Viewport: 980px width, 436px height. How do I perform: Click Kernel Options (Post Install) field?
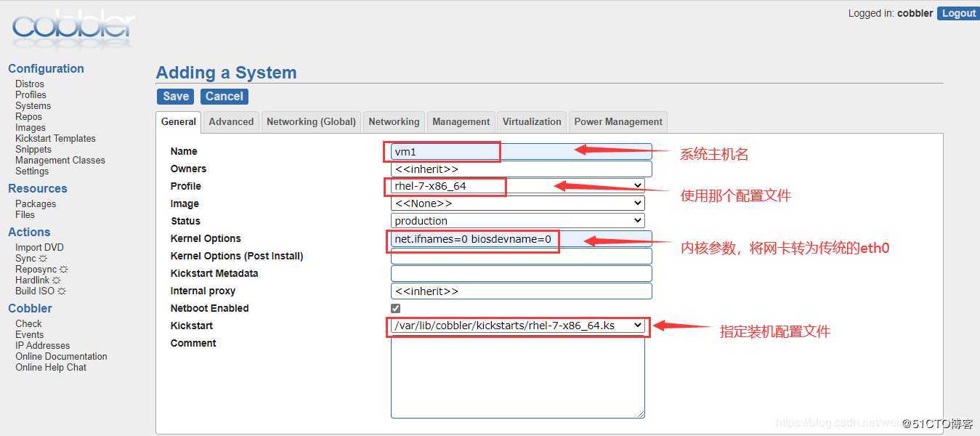[x=522, y=257]
